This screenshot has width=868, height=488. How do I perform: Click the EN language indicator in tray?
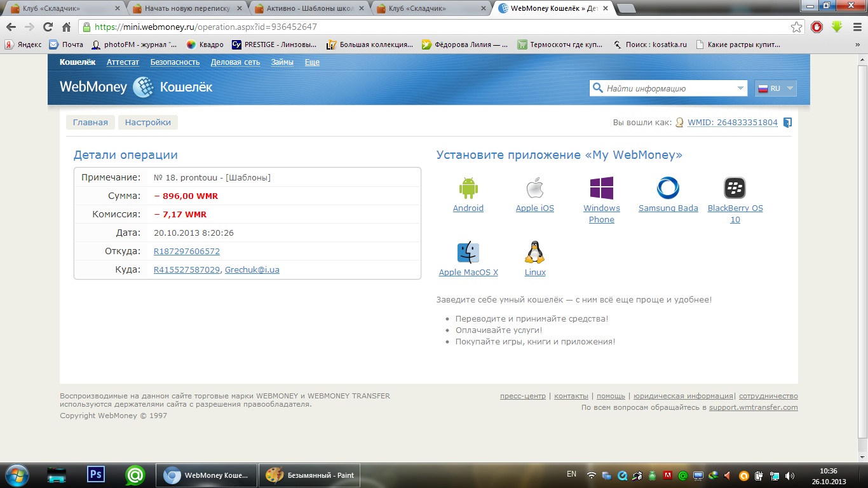[x=571, y=475]
